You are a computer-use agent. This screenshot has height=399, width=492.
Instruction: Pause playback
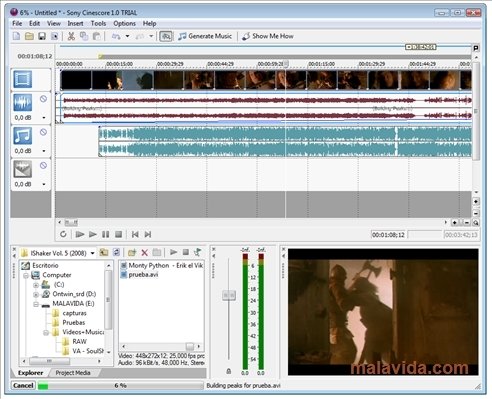coord(106,234)
